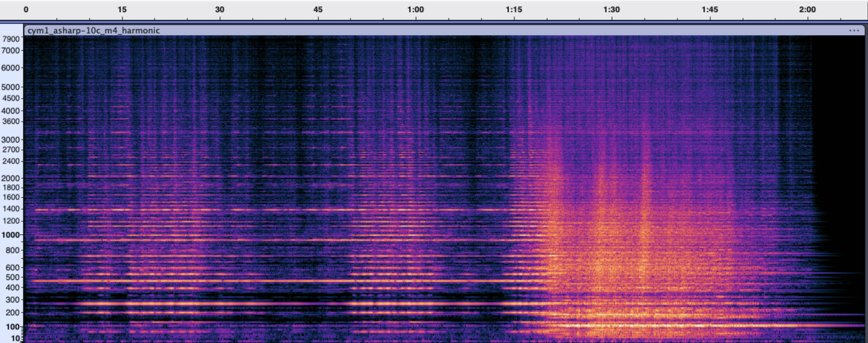This screenshot has height=343, width=868.
Task: Zoom in at 5000 on the frequency scale
Action: tap(11, 87)
